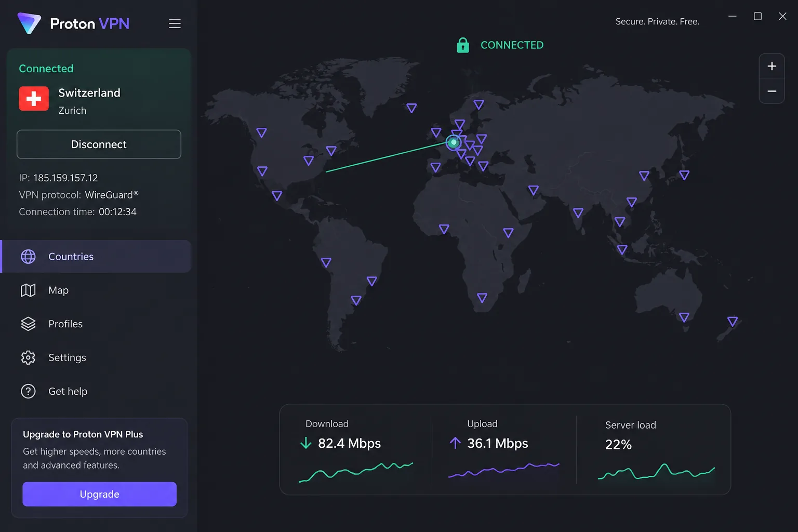Zoom out of the map with minus button

(x=772, y=91)
